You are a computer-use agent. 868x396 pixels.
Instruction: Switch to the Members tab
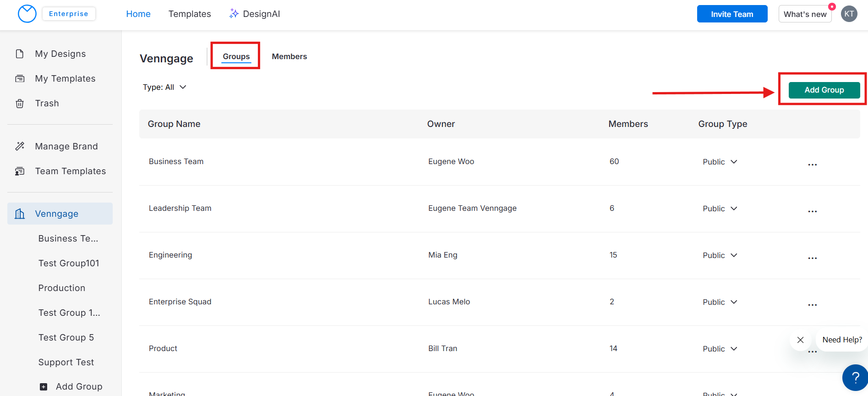pyautogui.click(x=289, y=56)
